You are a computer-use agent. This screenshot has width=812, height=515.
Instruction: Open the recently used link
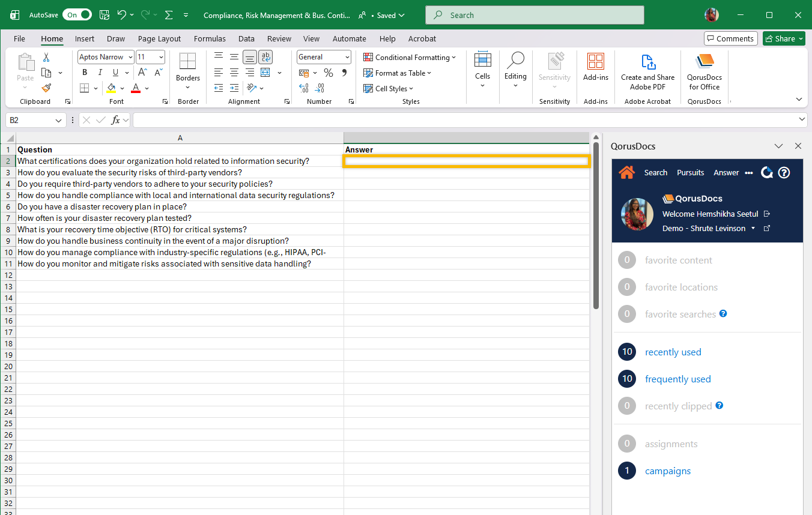point(673,352)
